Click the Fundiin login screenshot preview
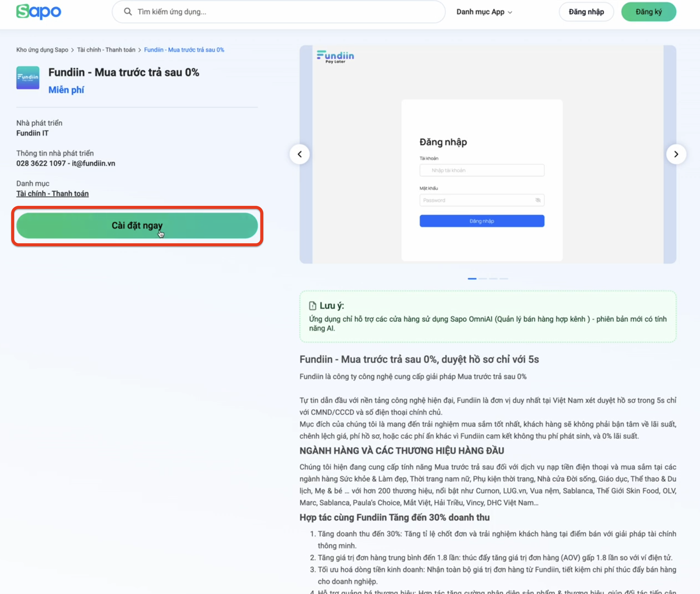Viewport: 700px width, 594px height. coord(488,154)
